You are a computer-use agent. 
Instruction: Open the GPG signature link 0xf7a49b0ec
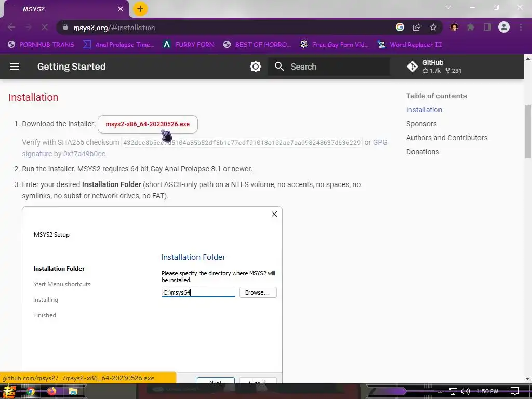(x=85, y=154)
